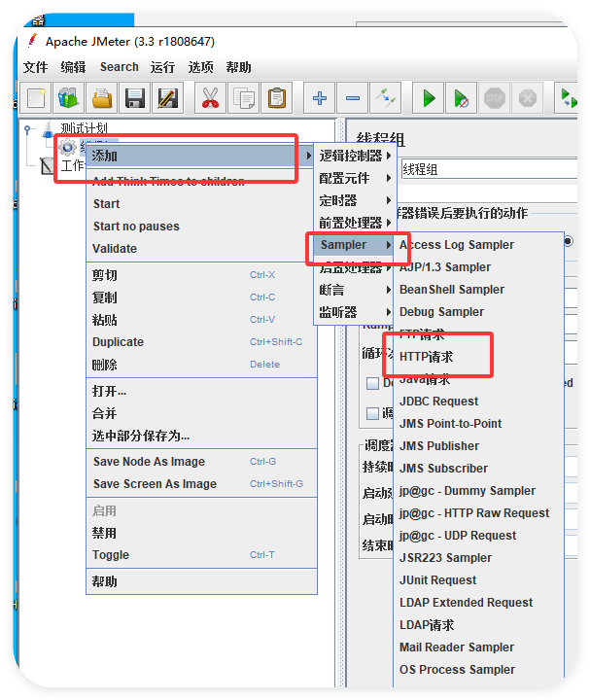This screenshot has width=590, height=700.
Task: Expand the 配置元件 submenu
Action: [x=355, y=178]
